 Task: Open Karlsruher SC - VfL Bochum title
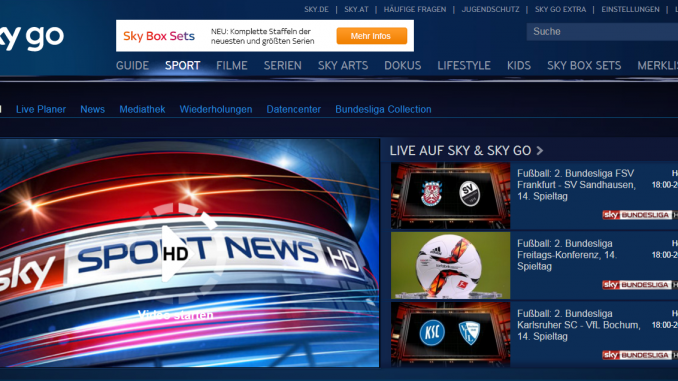click(x=579, y=325)
